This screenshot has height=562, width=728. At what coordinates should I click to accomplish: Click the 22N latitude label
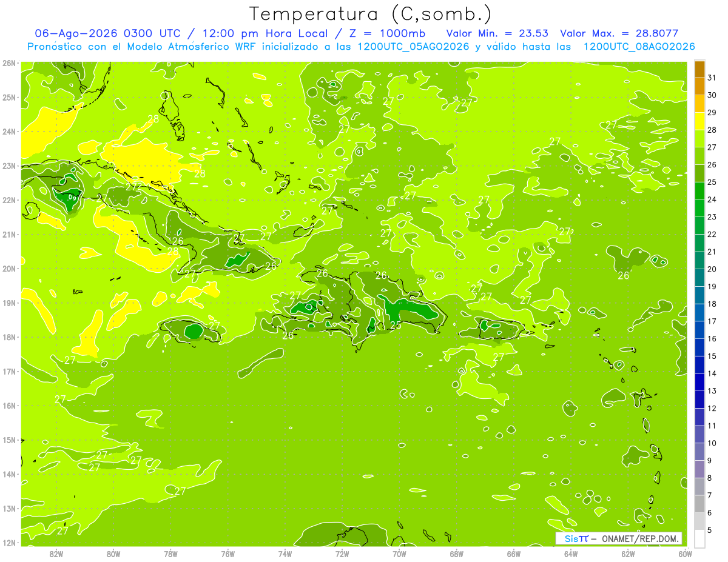(x=9, y=200)
